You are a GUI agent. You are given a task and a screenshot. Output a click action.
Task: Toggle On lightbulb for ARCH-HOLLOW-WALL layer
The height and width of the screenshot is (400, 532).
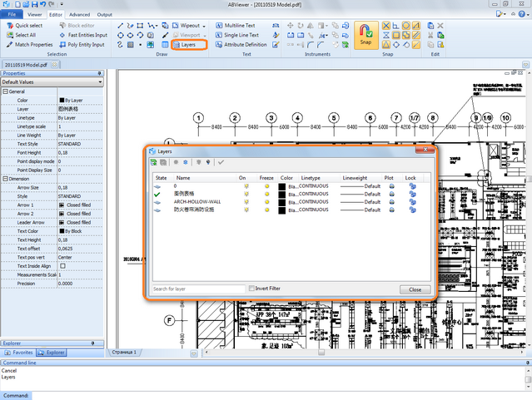pyautogui.click(x=246, y=201)
